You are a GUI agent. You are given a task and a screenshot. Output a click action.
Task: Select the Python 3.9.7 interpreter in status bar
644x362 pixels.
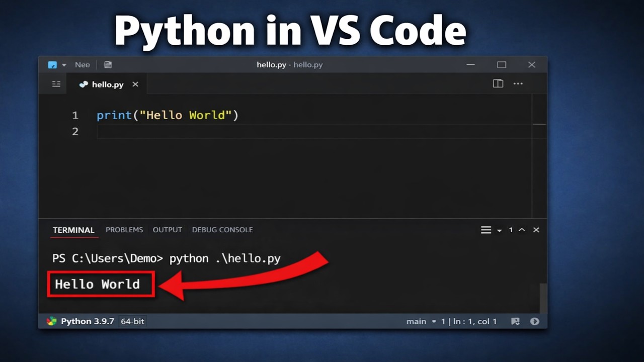(x=88, y=321)
